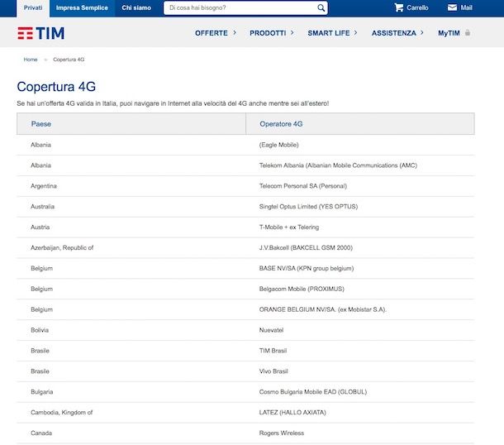Image resolution: width=504 pixels, height=445 pixels.
Task: Click the Nuevatel operator cell
Action: tap(271, 330)
